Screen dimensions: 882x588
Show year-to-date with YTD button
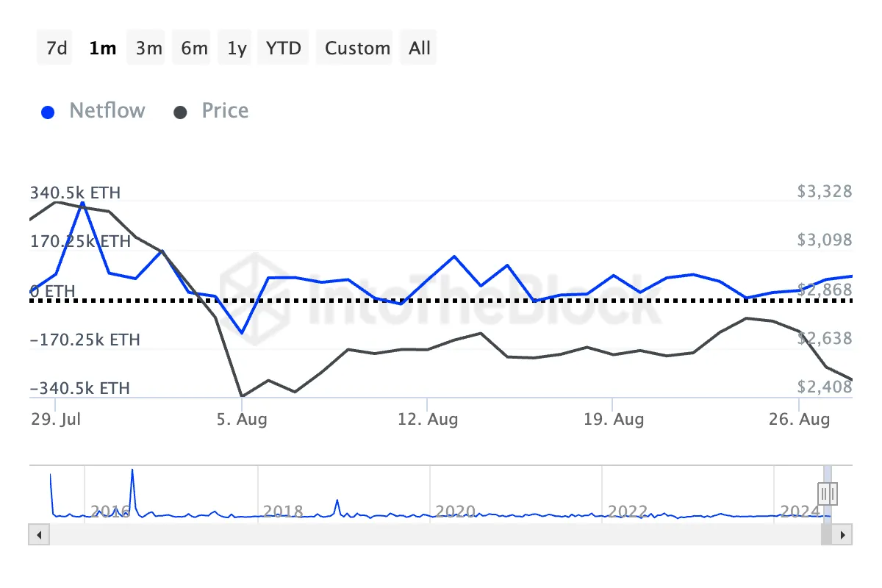[x=283, y=49]
